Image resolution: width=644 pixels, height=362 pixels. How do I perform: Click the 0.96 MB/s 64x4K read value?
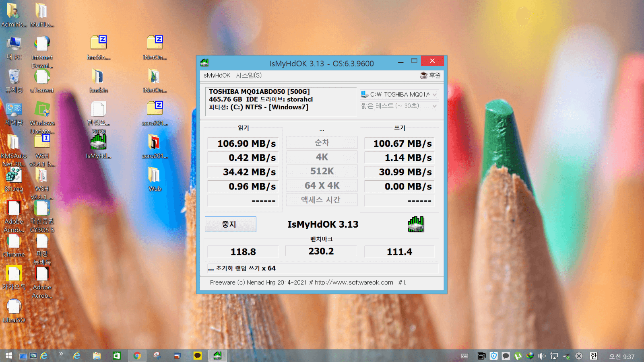point(243,187)
